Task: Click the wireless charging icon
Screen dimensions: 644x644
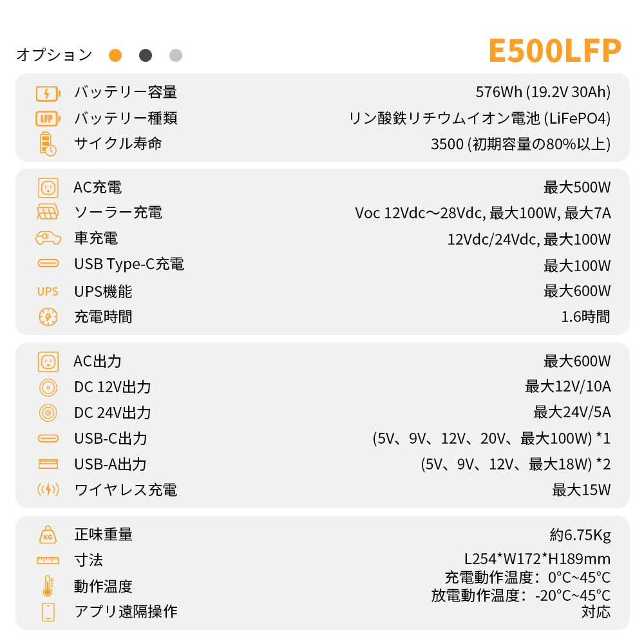Action: pos(48,490)
